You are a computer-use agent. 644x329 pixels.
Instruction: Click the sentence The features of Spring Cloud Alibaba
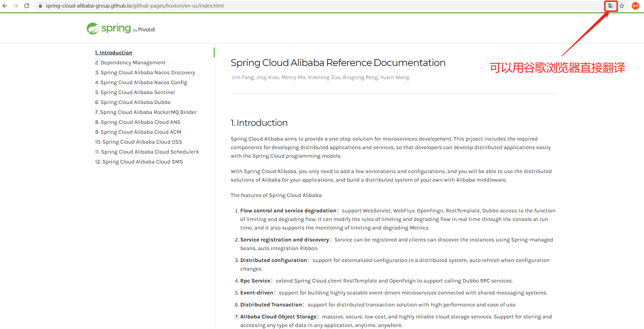click(277, 195)
